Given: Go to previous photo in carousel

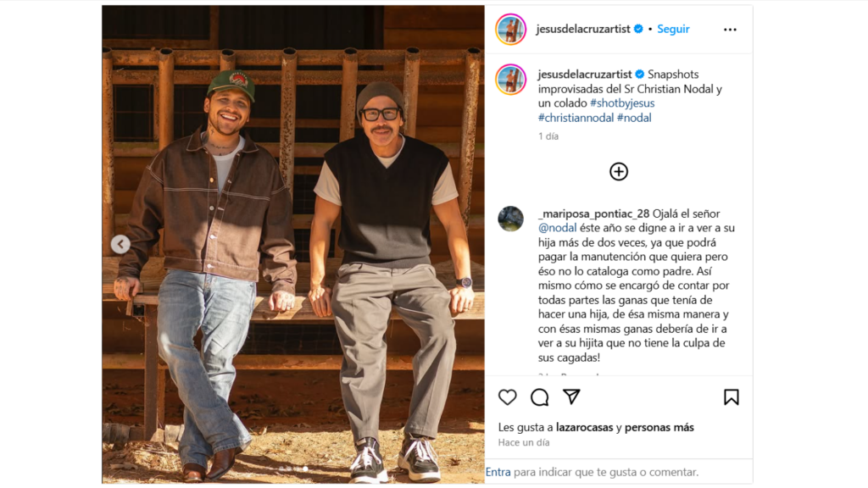Looking at the screenshot, I should pyautogui.click(x=120, y=244).
